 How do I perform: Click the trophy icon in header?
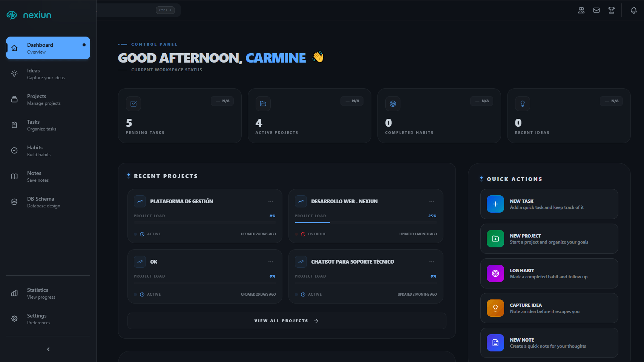coord(612,10)
